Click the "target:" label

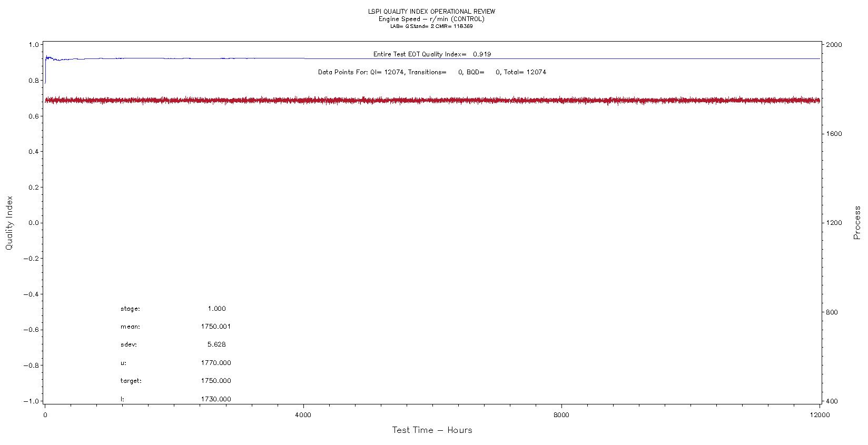tap(131, 381)
